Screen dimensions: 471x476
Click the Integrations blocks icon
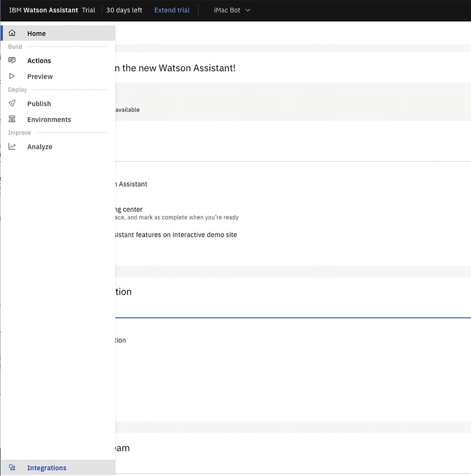pyautogui.click(x=12, y=468)
